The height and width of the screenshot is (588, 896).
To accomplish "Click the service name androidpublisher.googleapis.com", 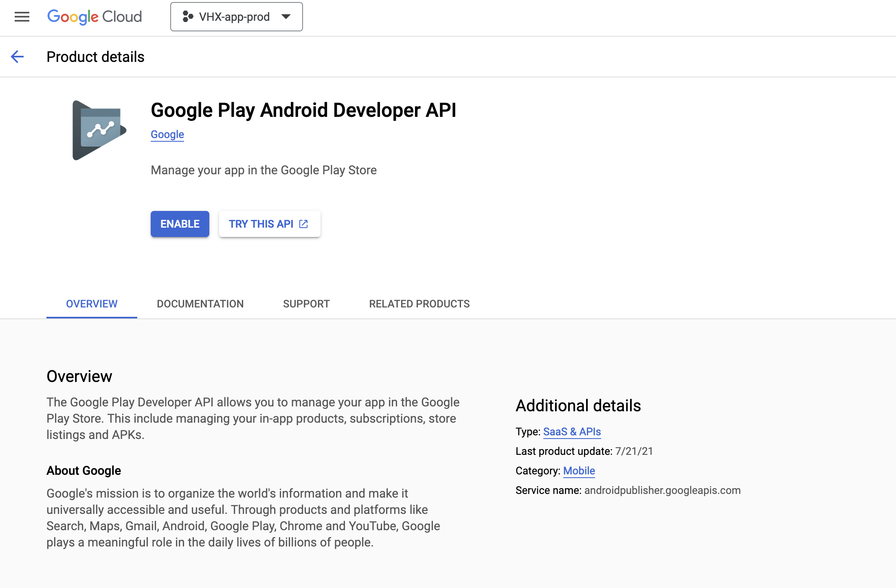I will pos(663,490).
